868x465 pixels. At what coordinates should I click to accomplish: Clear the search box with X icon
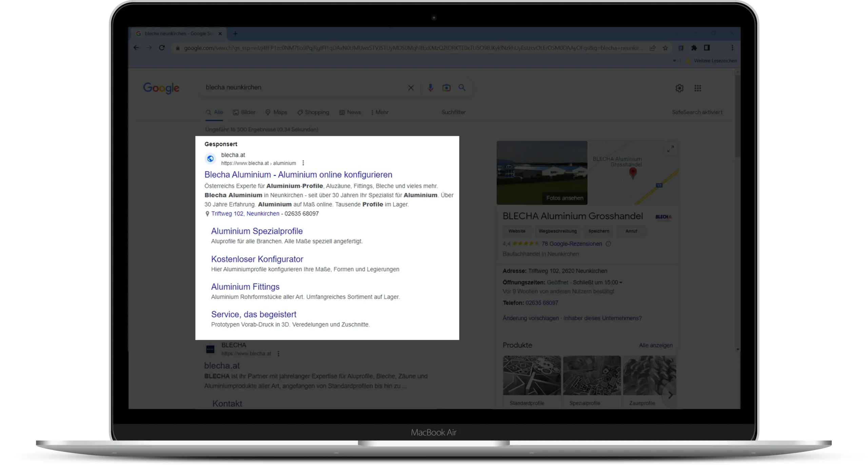pos(411,88)
